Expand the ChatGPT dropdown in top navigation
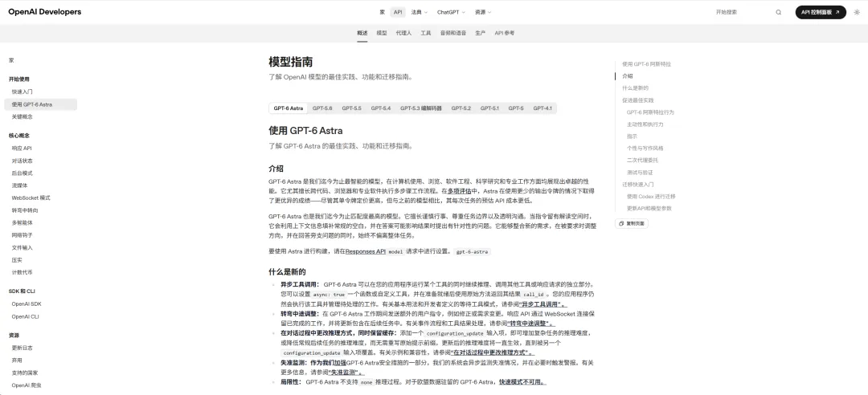868x395 pixels. (451, 12)
